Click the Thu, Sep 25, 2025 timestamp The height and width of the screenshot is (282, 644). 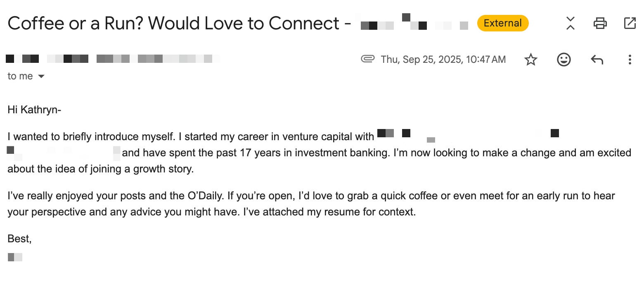[443, 60]
